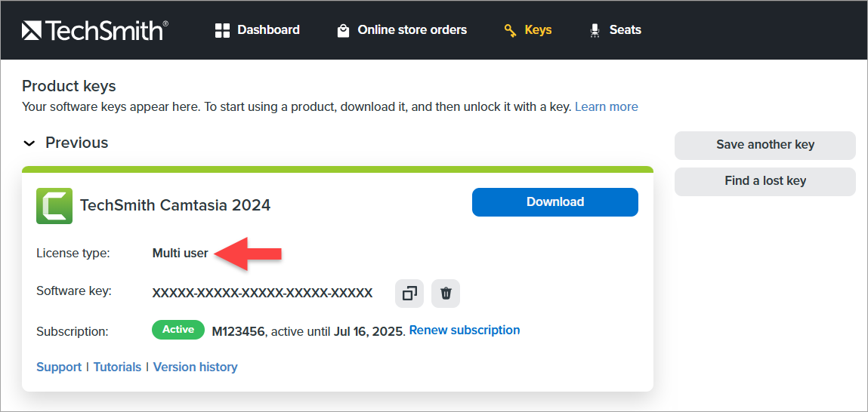Click Save another key button

765,145
